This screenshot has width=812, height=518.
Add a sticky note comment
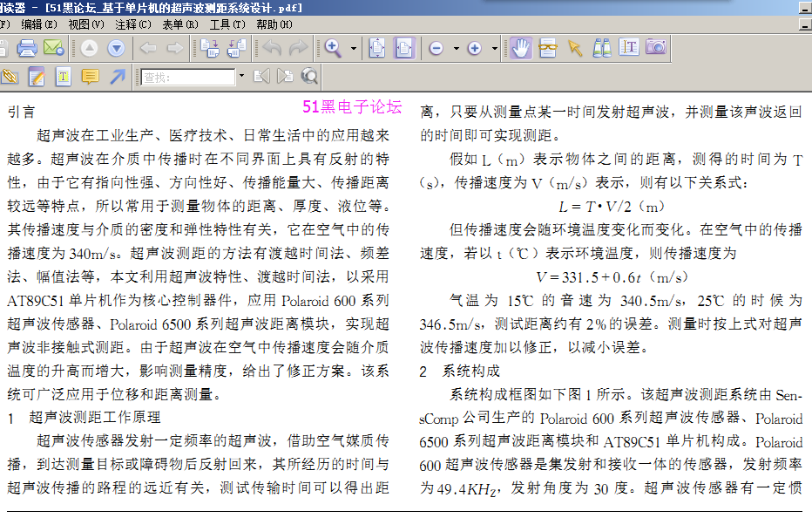89,77
